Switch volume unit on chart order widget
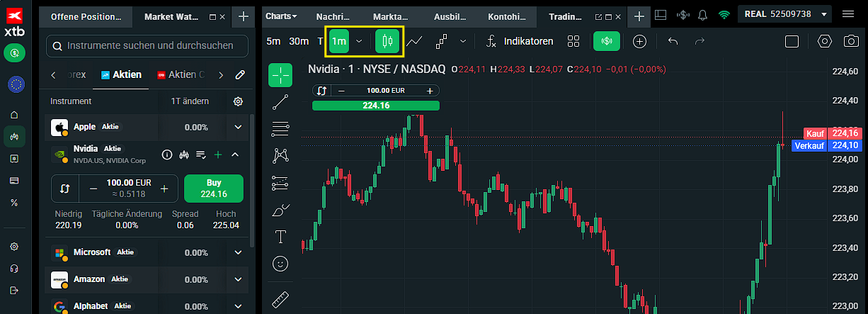 [x=321, y=90]
